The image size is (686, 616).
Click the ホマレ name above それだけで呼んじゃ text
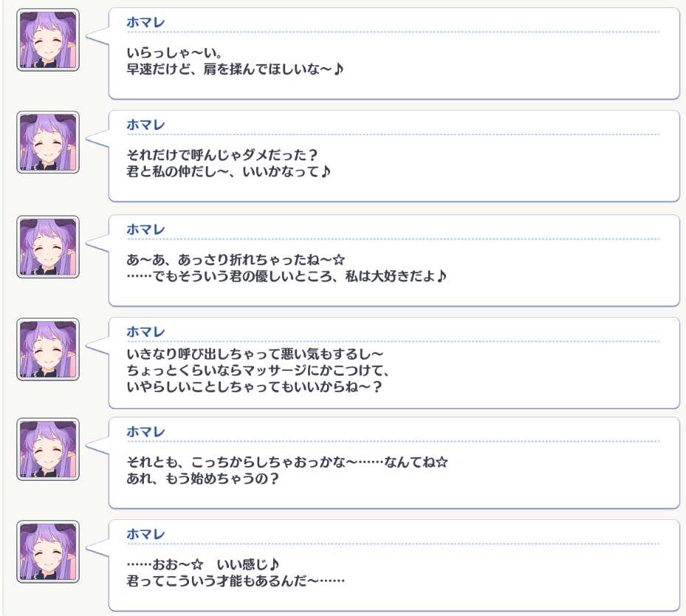click(x=145, y=125)
